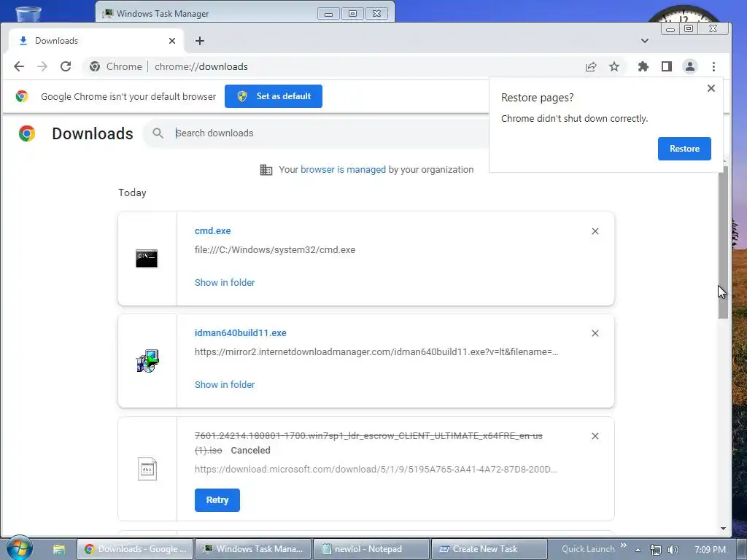Open the volume speaker tray icon
Viewport: 747px width, 560px height.
[673, 550]
